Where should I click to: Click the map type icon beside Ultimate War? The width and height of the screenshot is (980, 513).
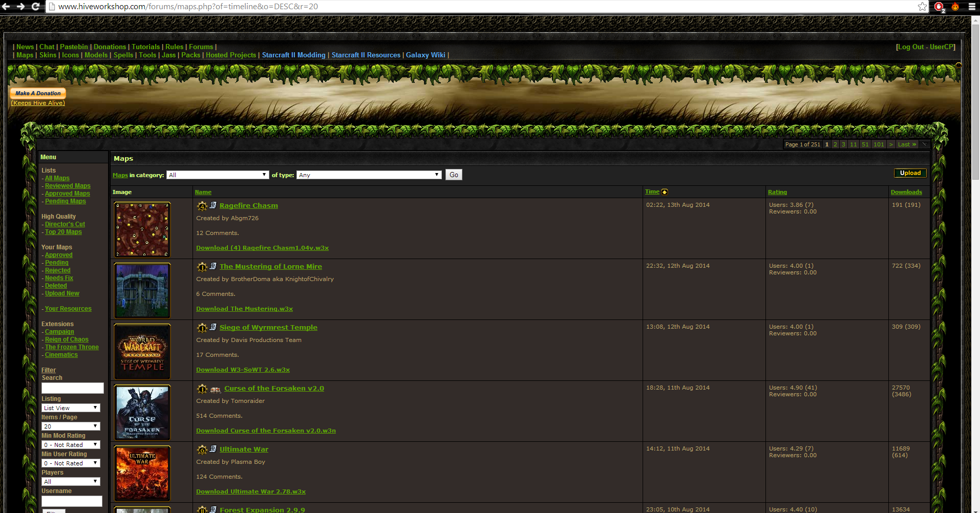tap(213, 448)
